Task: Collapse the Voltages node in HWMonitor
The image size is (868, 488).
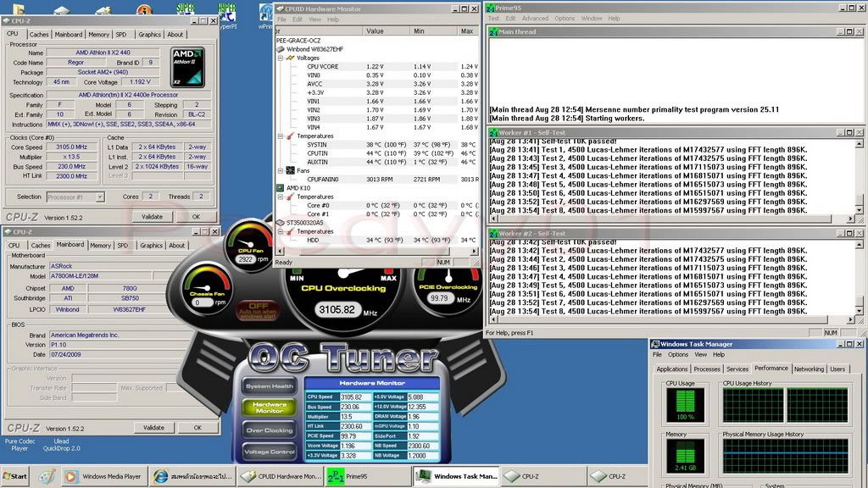Action: (x=280, y=58)
